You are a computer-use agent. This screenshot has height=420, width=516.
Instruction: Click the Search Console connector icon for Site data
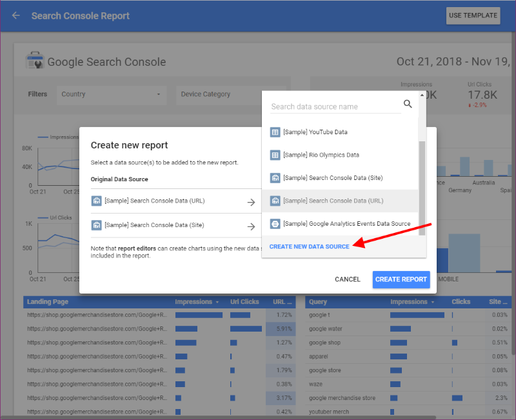275,178
